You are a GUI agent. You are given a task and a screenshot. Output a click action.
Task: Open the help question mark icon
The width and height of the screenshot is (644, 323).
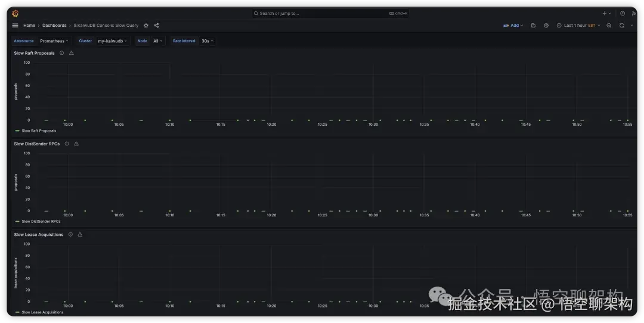point(623,13)
